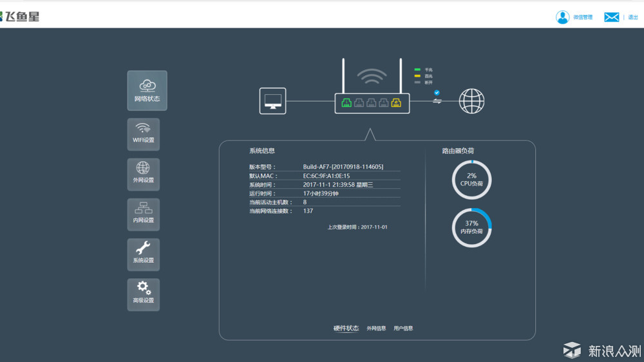Screen dimensions: 644x362
Task: Click the blue checkmark connection status badge
Action: click(437, 93)
